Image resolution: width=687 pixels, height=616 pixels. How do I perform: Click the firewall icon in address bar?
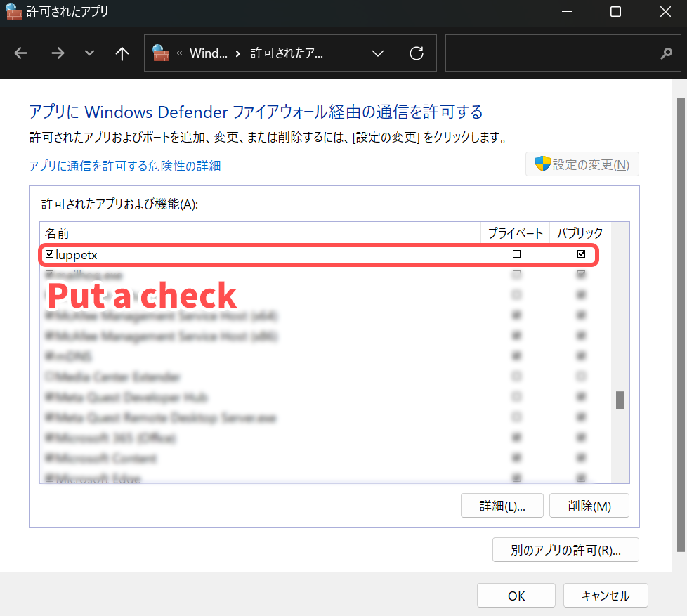161,53
